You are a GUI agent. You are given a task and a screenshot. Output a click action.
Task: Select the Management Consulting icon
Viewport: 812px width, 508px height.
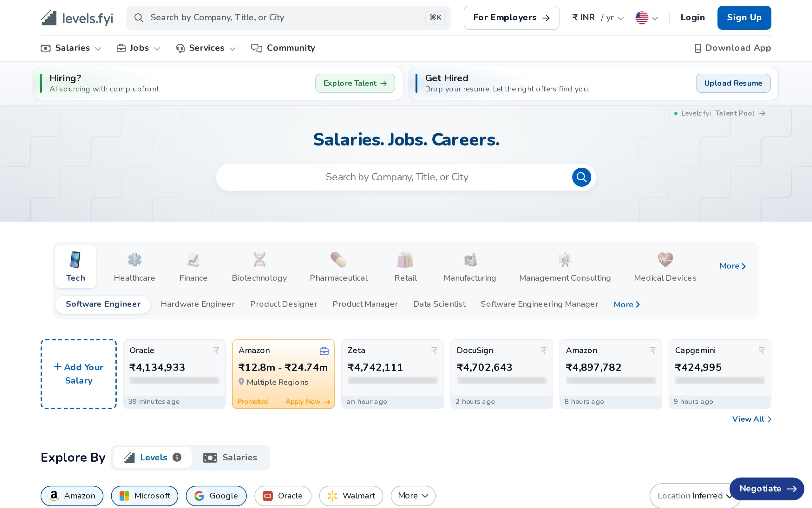tap(565, 259)
